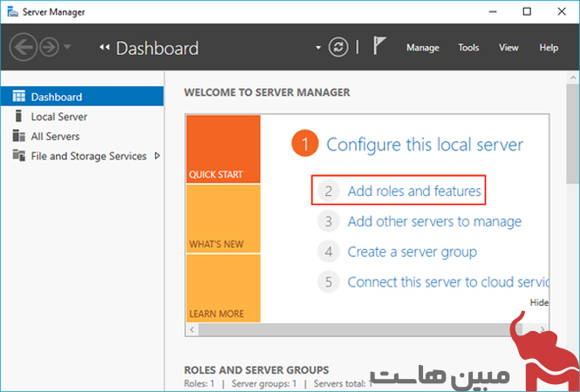The width and height of the screenshot is (580, 392).
Task: Click the File and Storage Services icon
Action: 19,155
